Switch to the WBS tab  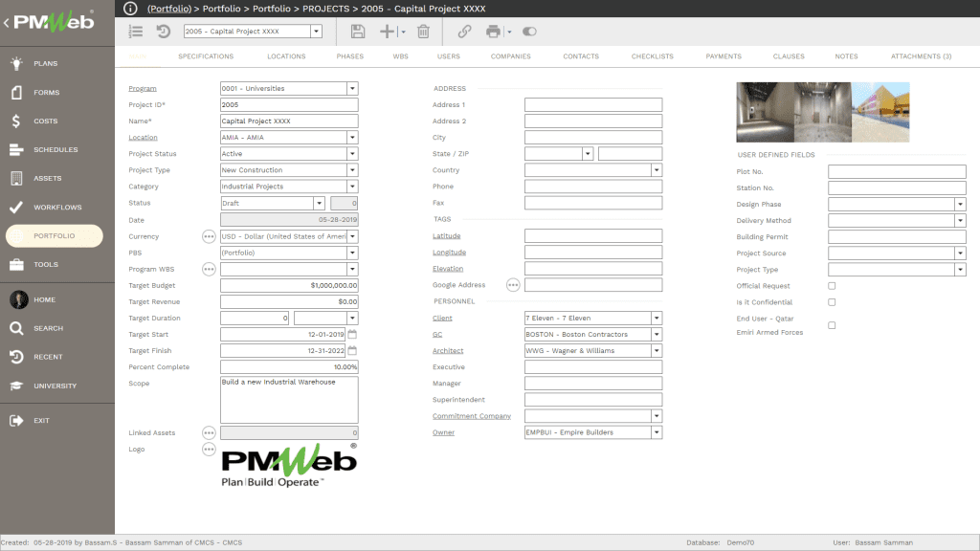coord(401,56)
